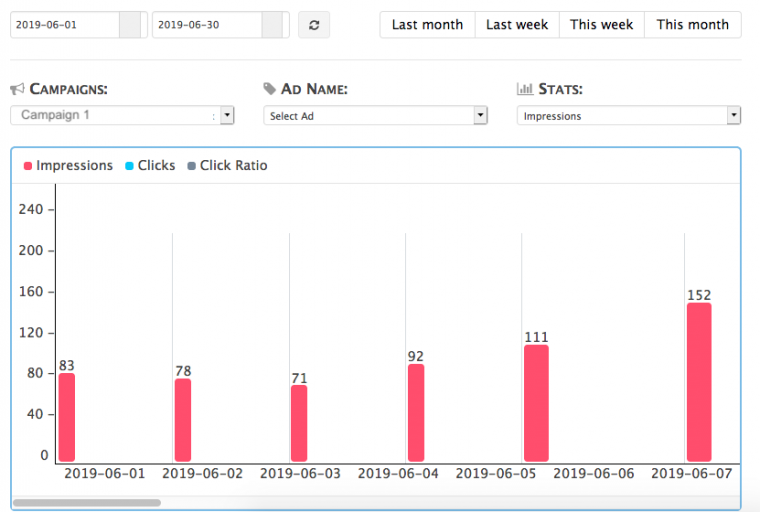Click the refresh icon button

(314, 25)
